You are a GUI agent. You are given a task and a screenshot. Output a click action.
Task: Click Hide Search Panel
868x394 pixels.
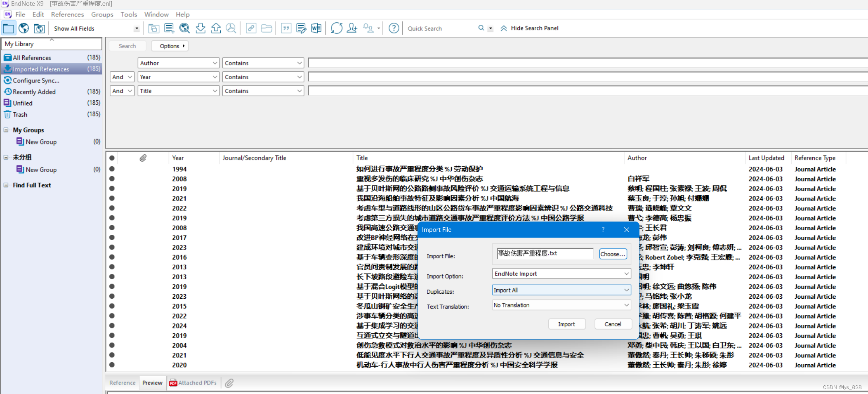coord(529,28)
